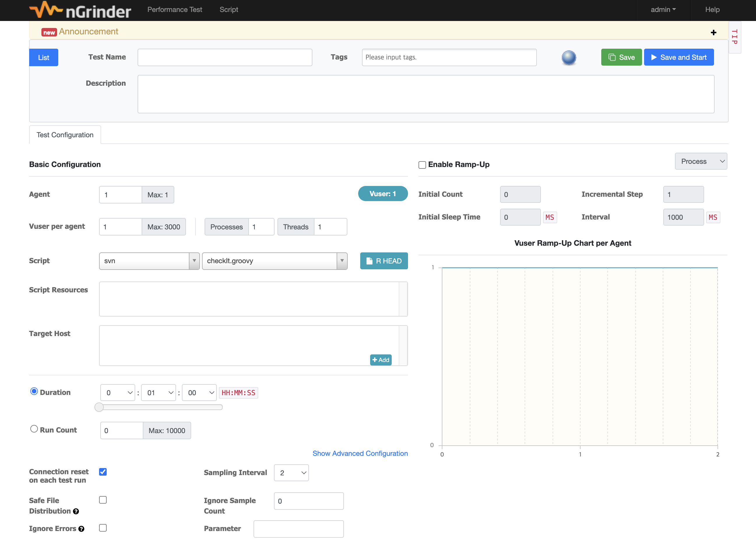Image resolution: width=756 pixels, height=559 pixels.
Task: Click the R HEAD script revision button
Action: point(384,261)
